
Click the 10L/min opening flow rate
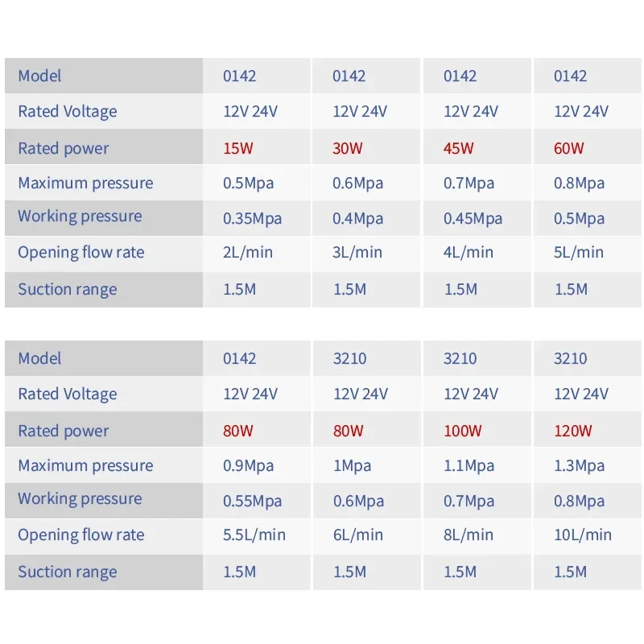(x=583, y=535)
